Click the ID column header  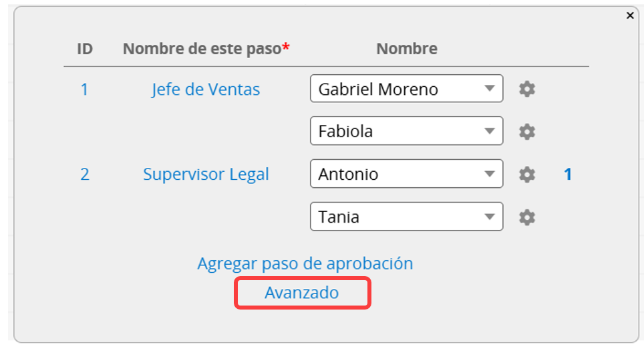(85, 49)
